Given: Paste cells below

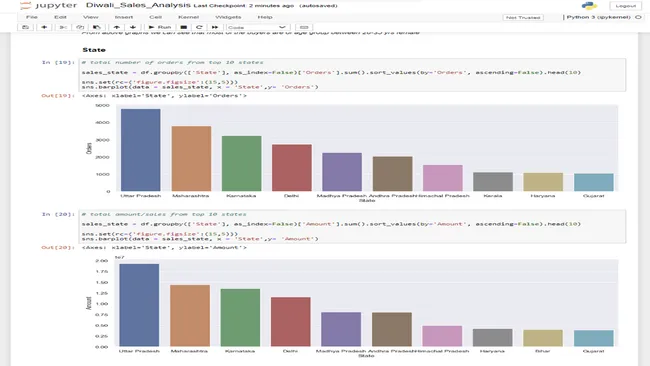Looking at the screenshot, I should [x=97, y=27].
